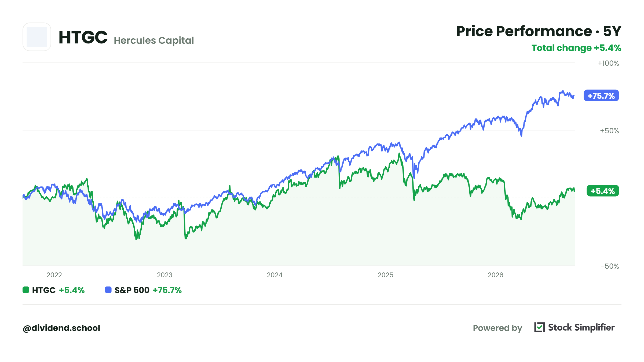Select the 2022 x-axis label
Screen dimensions: 644x362
[x=54, y=275]
